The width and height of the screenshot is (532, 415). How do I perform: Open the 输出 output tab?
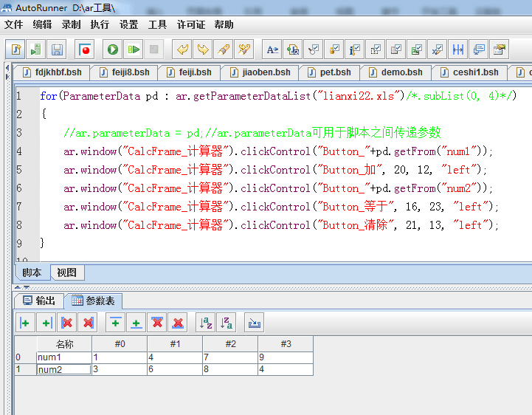pos(39,301)
